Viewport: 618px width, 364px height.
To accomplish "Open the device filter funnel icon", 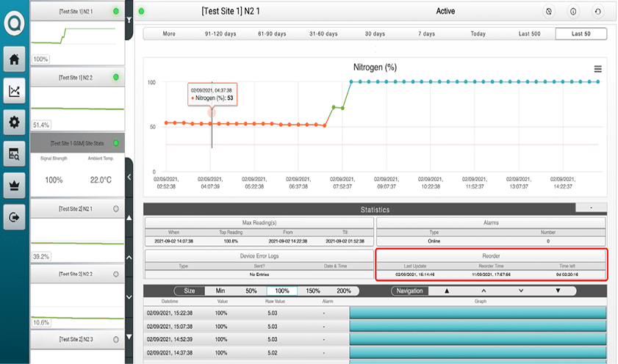I will click(129, 20).
